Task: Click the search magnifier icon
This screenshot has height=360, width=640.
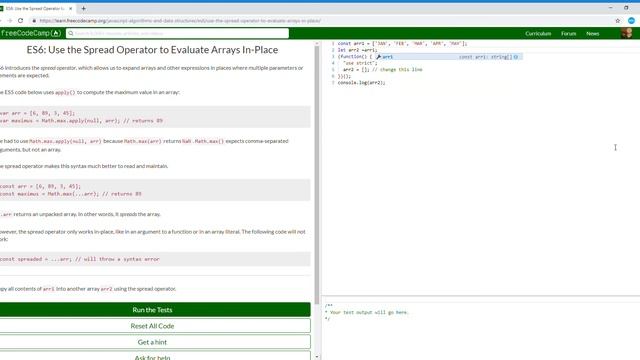Action: coord(71,33)
